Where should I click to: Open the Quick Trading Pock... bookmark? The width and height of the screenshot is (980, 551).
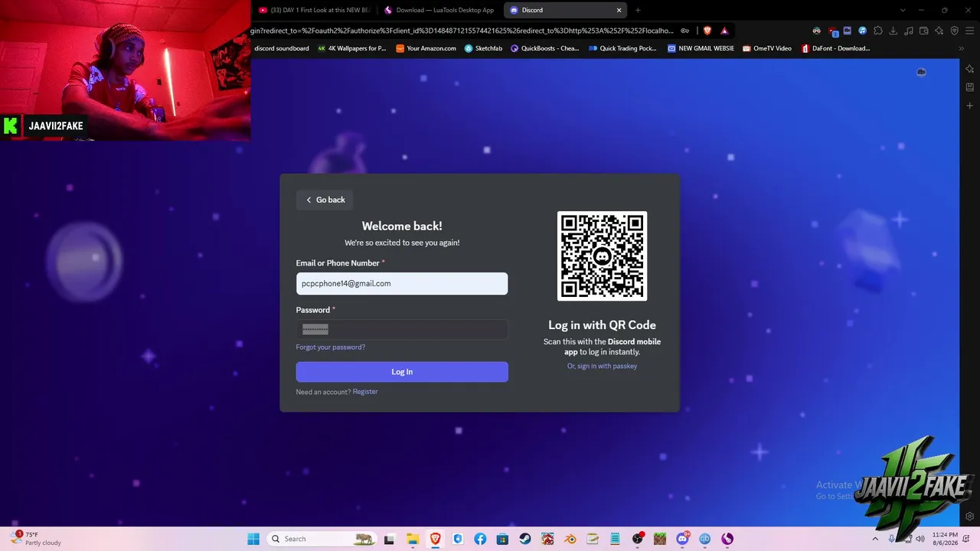tap(622, 48)
